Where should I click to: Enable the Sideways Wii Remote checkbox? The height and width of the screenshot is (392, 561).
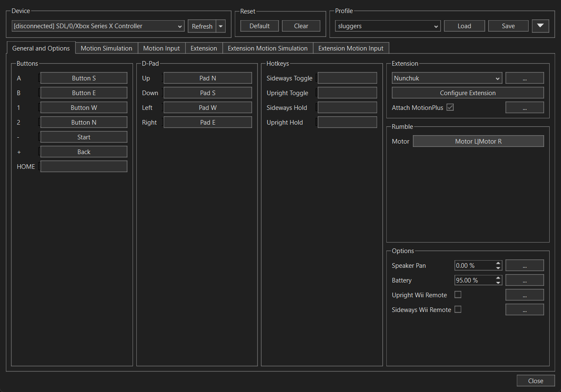pos(458,309)
